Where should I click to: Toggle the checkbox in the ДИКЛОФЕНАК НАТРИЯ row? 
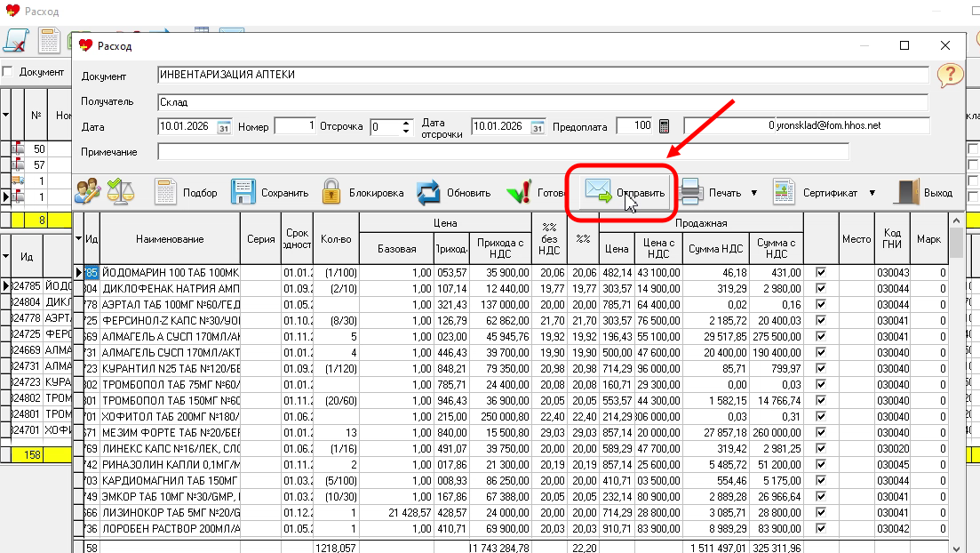point(821,288)
